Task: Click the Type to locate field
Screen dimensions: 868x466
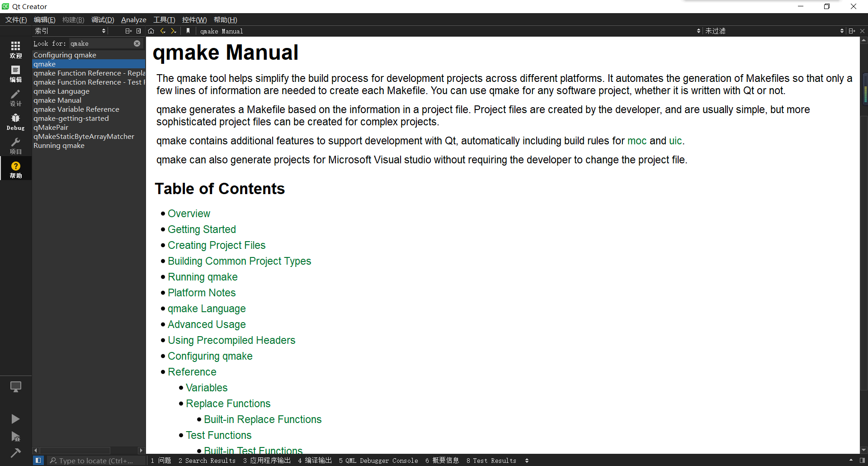Action: point(96,461)
